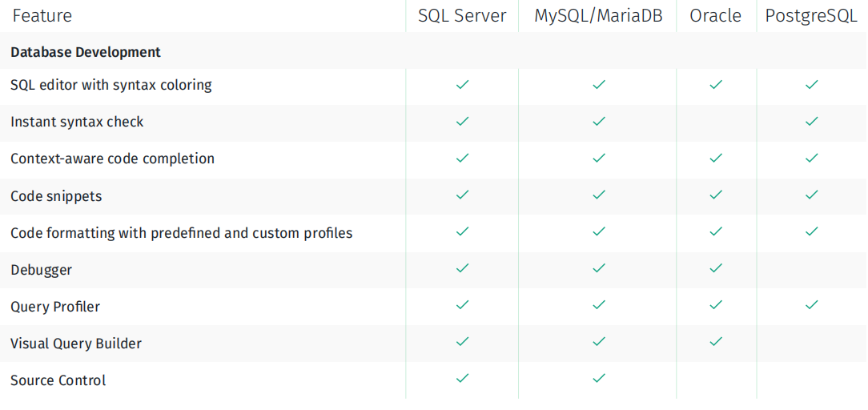Click SQL Server checkmark for SQL editor row
The height and width of the screenshot is (410, 868).
point(462,85)
